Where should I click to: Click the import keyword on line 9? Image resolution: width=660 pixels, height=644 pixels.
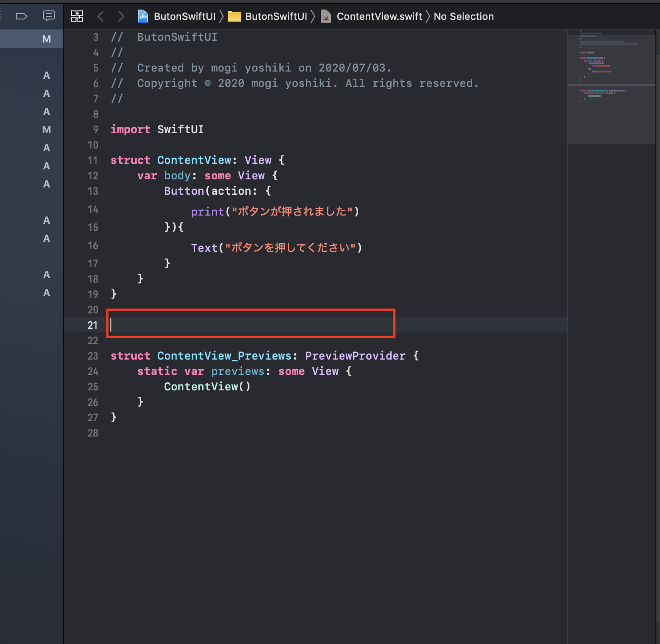coord(130,130)
